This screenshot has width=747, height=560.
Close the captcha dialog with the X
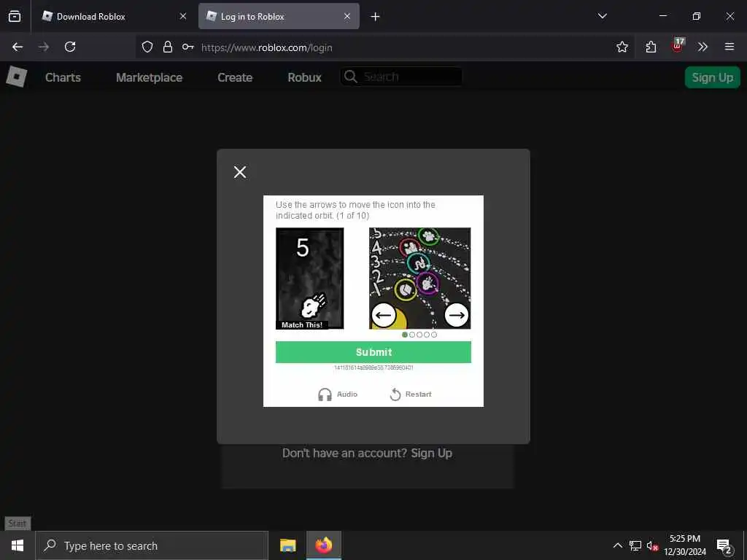click(x=240, y=172)
